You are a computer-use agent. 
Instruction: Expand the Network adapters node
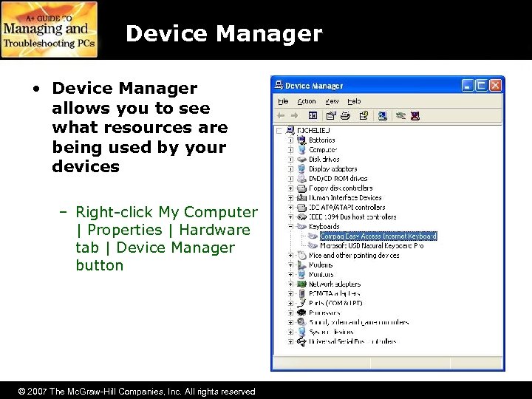pyautogui.click(x=291, y=284)
